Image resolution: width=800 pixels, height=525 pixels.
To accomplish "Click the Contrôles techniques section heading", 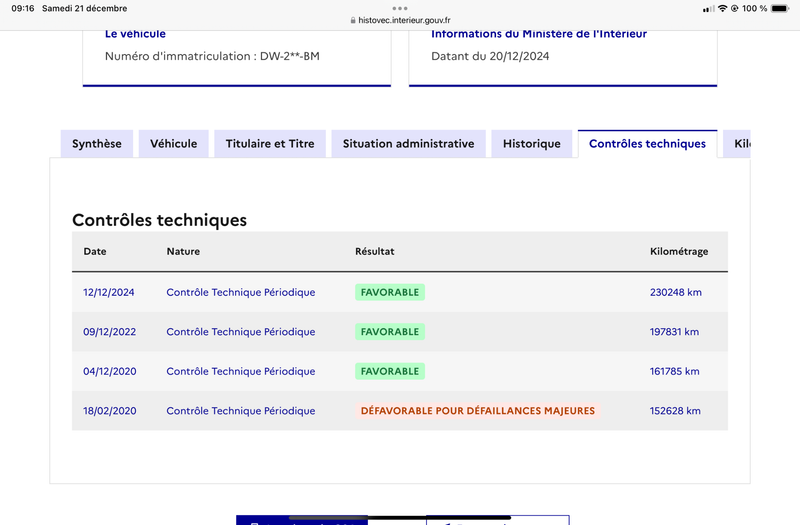I will coord(159,220).
